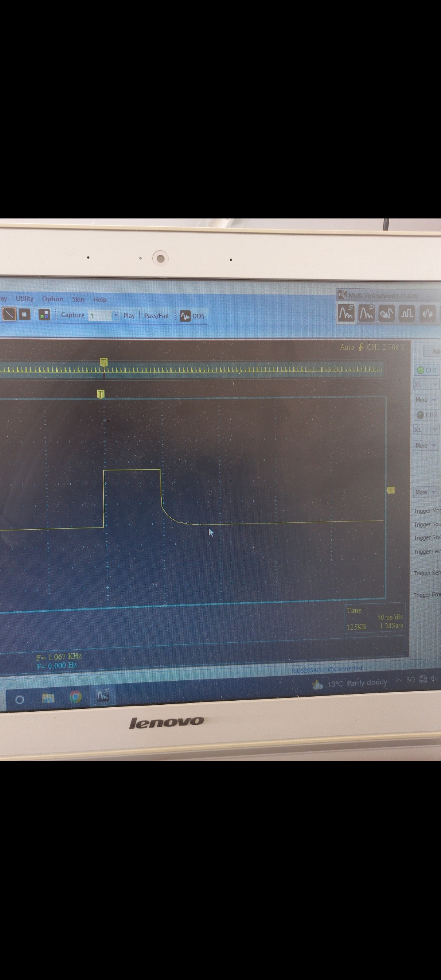441x980 pixels.
Task: Open File Explorer from the taskbar
Action: tap(48, 698)
